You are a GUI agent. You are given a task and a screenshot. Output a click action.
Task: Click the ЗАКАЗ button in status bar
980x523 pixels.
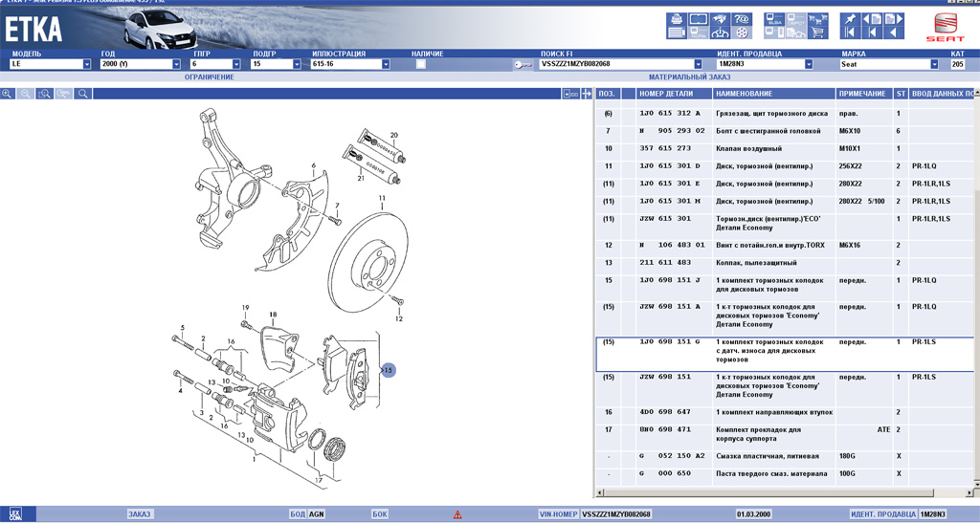(x=140, y=514)
